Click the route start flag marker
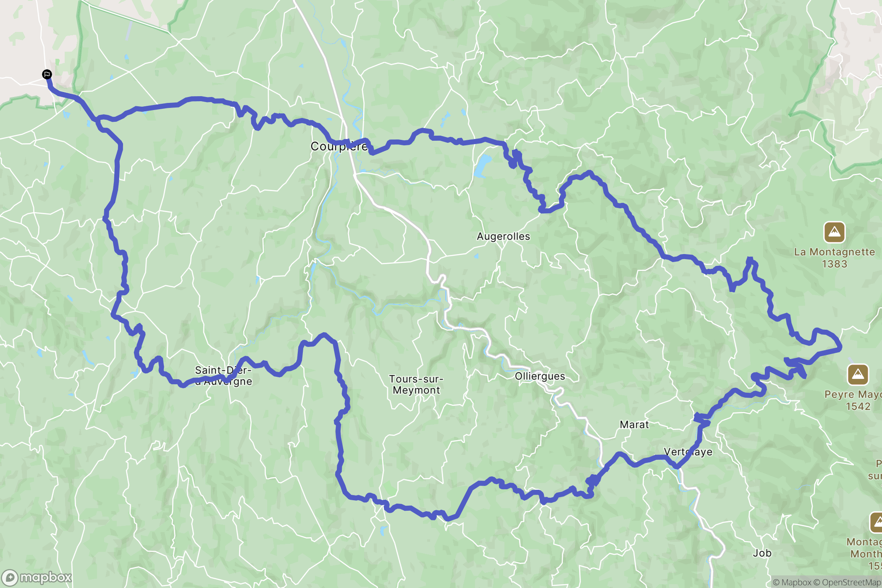Image resolution: width=882 pixels, height=588 pixels. click(47, 74)
